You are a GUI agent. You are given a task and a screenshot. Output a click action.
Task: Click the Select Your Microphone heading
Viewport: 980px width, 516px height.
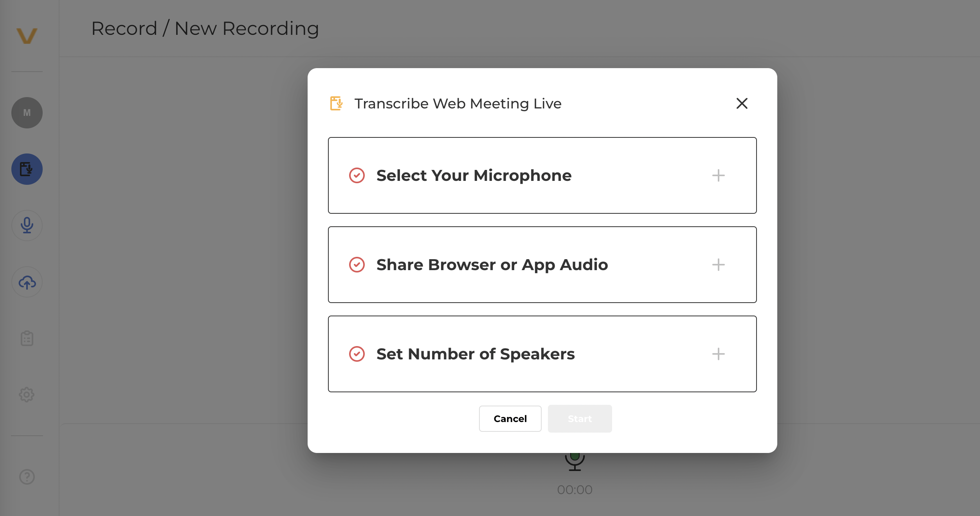pos(474,175)
